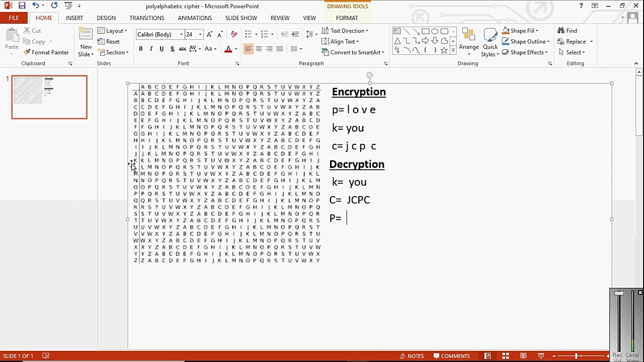Click the Format Painter icon

27,52
